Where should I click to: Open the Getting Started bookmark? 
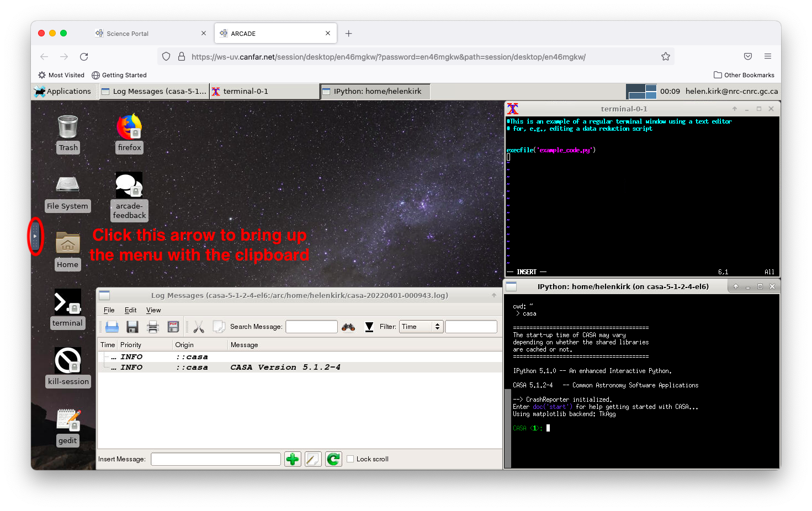tap(119, 75)
